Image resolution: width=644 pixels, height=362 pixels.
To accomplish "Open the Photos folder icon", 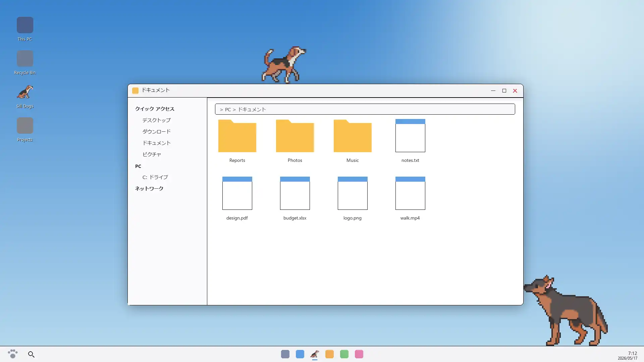I will (295, 136).
